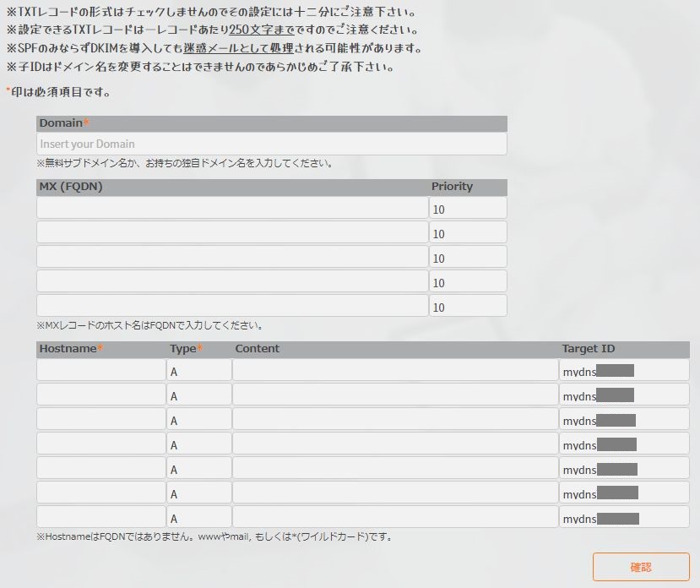Viewport: 700px width, 588px height.
Task: Expand the sixth Type dropdown
Action: (199, 493)
